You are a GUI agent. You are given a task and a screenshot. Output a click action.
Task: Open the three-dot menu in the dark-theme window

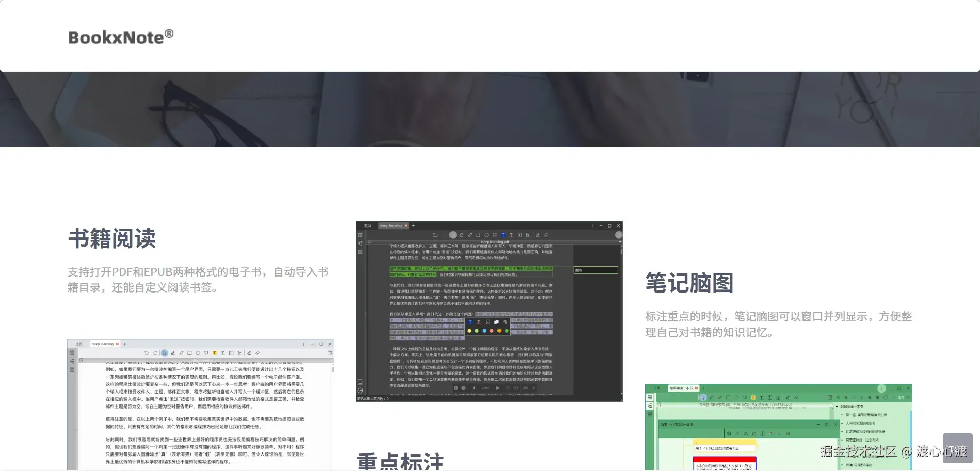(592, 226)
